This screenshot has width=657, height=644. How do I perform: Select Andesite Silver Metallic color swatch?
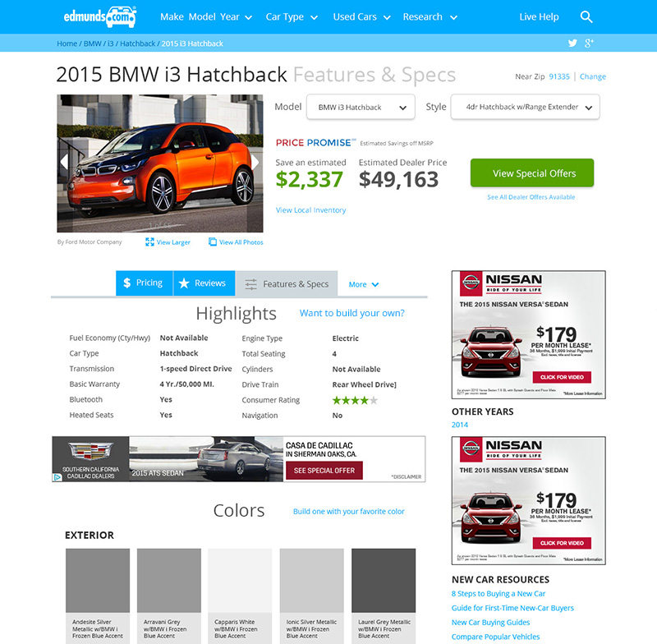click(x=98, y=581)
